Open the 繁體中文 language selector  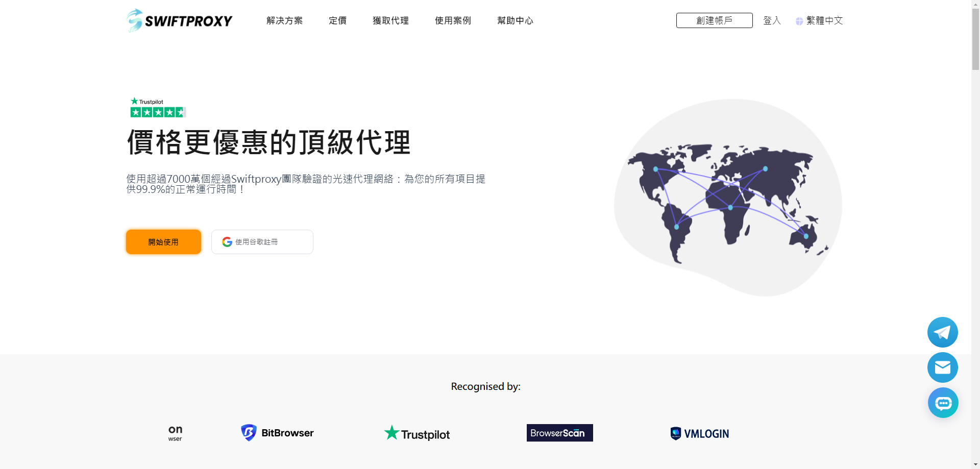point(824,21)
